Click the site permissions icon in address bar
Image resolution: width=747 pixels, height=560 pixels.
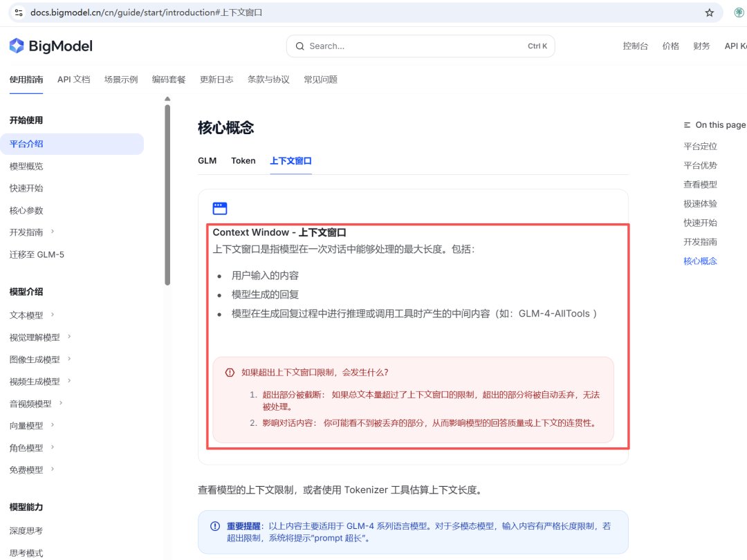[x=17, y=12]
